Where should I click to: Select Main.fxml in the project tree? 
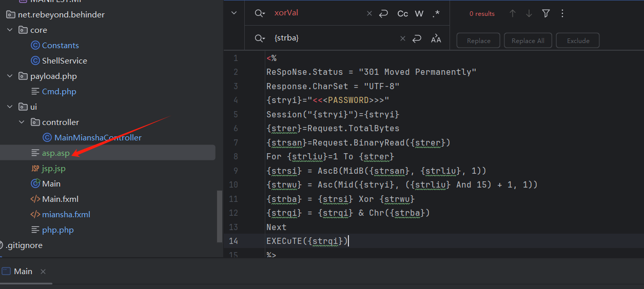(x=60, y=199)
